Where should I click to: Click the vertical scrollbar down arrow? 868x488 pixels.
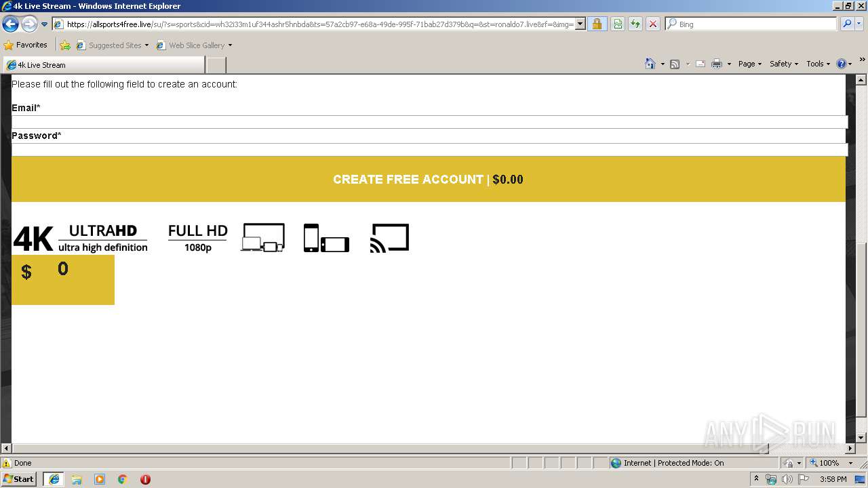[x=862, y=438]
